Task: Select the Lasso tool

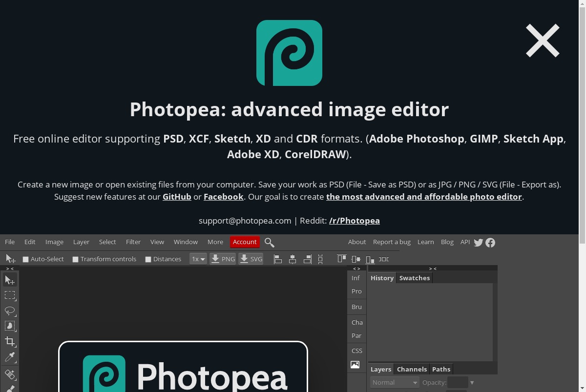Action: pos(10,310)
